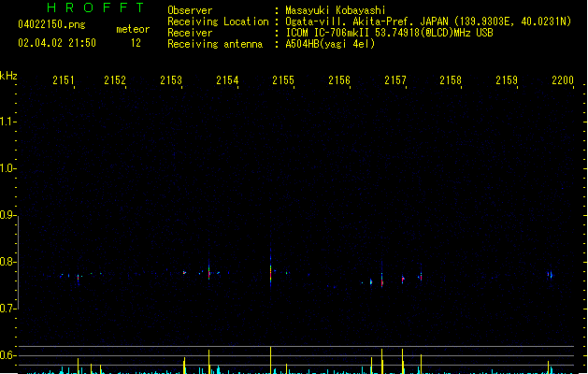
Task: Click the meteor echo near 2200
Action: pos(550,275)
